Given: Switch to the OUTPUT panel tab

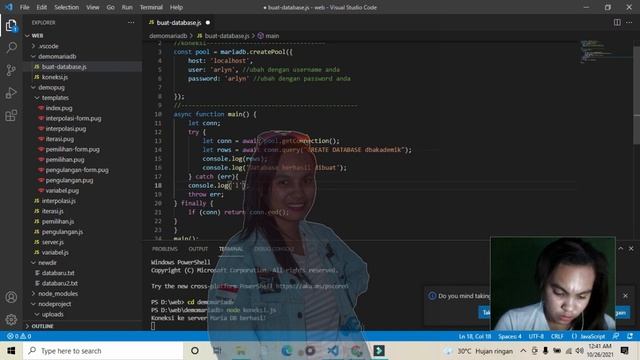Looking at the screenshot, I should pos(198,249).
